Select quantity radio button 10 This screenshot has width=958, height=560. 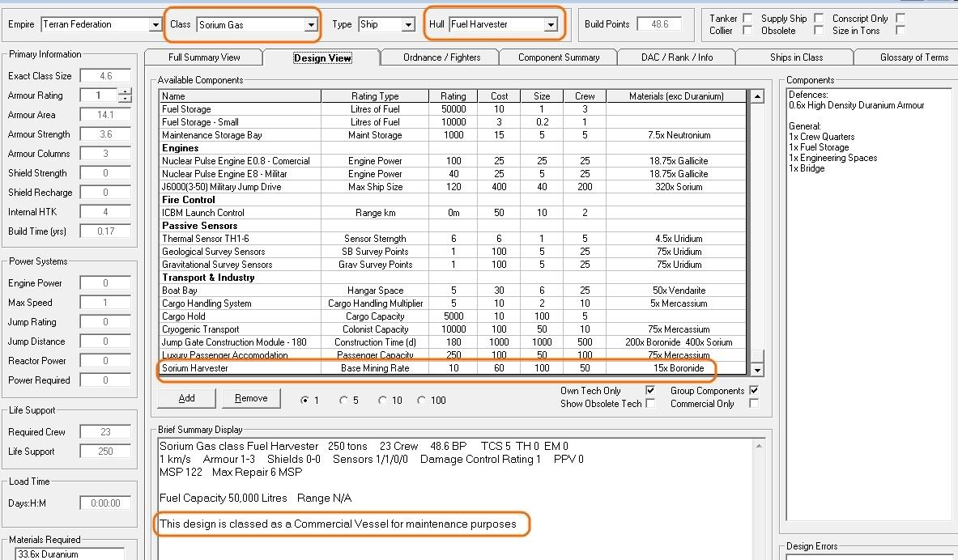(382, 400)
